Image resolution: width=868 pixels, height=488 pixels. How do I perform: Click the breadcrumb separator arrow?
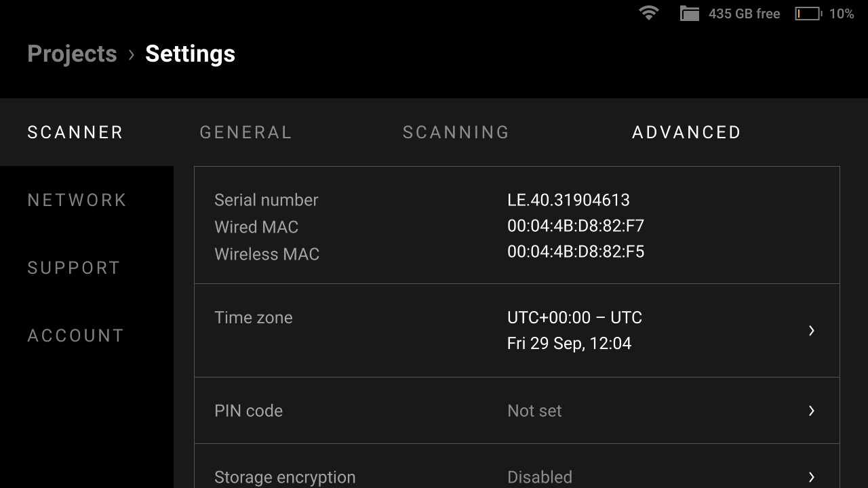(132, 54)
